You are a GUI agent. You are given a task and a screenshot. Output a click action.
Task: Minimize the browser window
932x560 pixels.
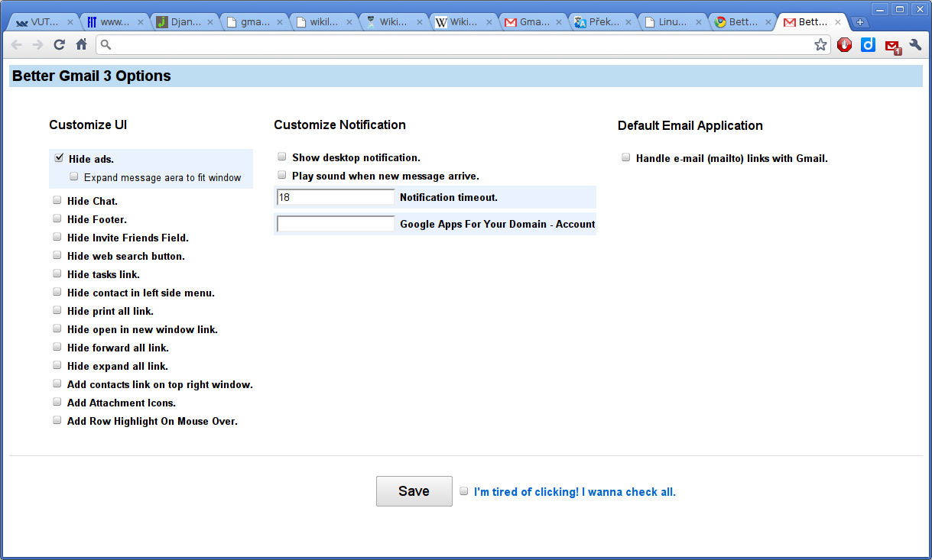[x=879, y=8]
